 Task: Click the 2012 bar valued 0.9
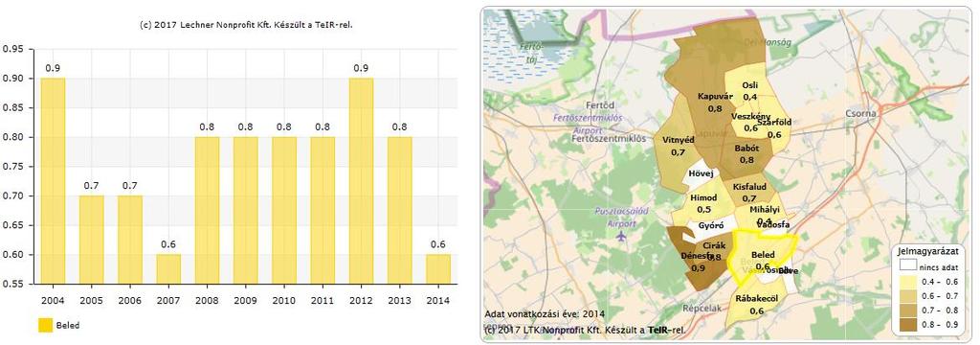(x=361, y=181)
